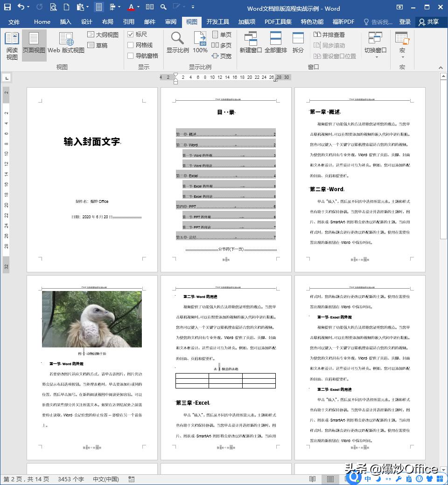Expand the Undo history dropdown arrow
The width and height of the screenshot is (448, 485).
coord(28,7)
